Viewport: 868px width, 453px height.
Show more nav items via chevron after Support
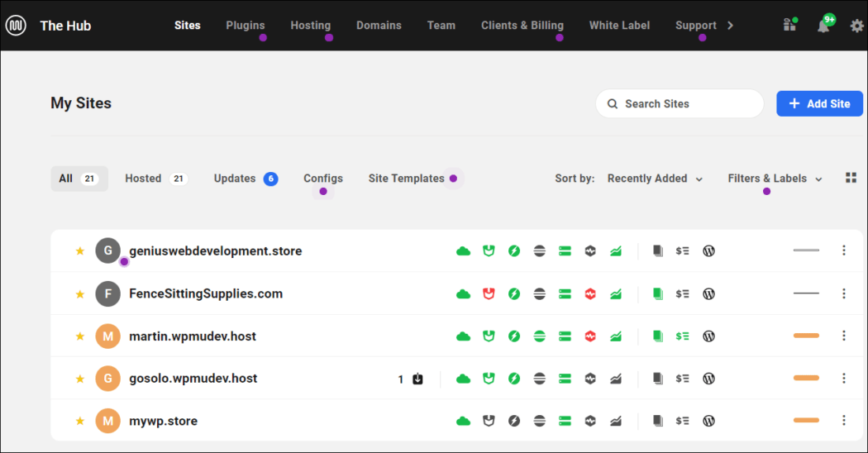(730, 26)
